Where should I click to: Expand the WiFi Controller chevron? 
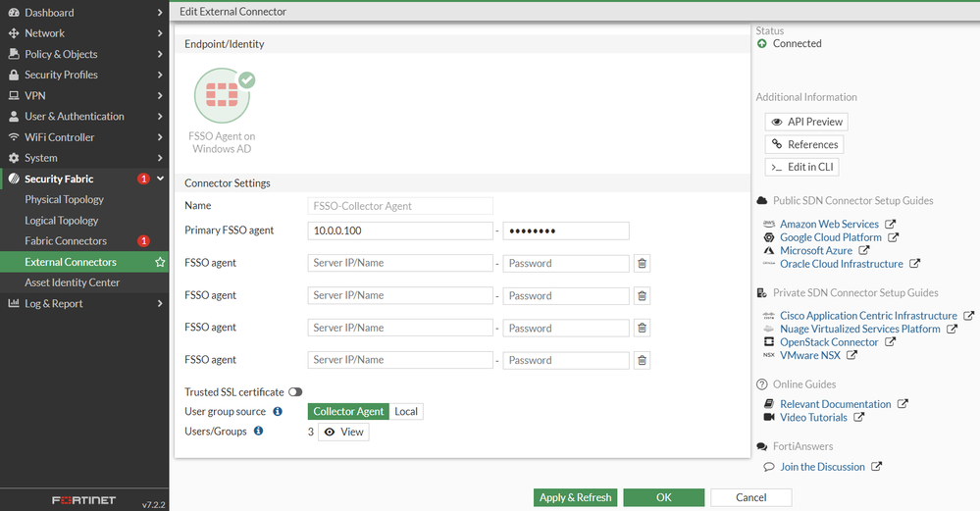click(160, 136)
